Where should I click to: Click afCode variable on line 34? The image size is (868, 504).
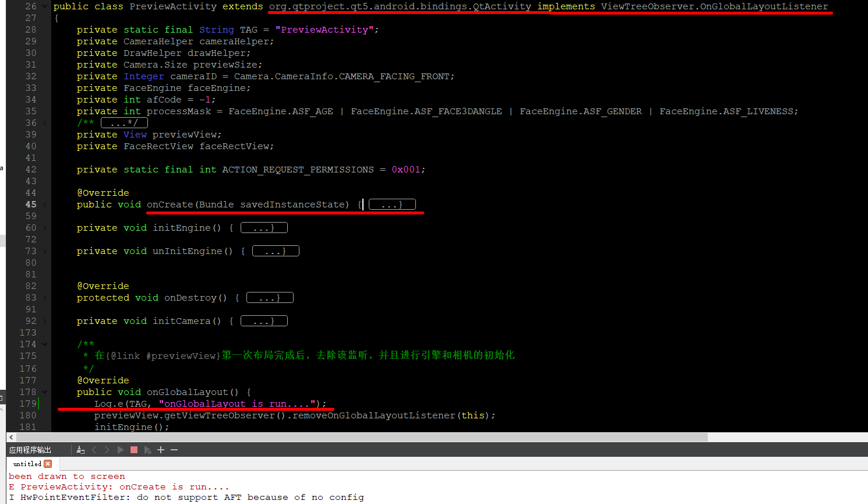(164, 100)
